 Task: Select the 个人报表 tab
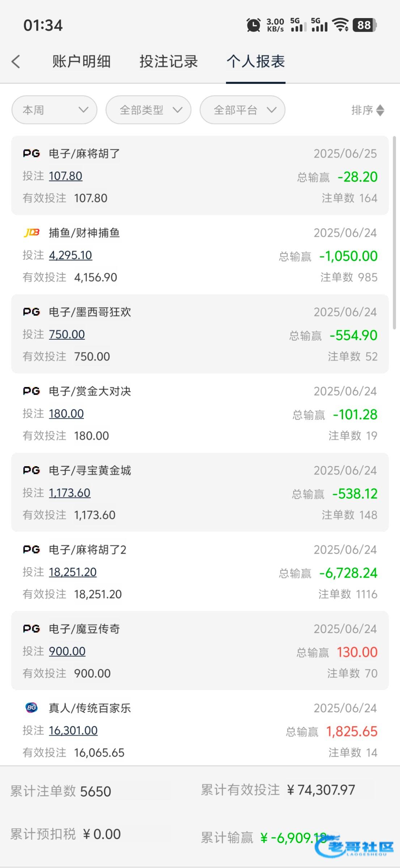pyautogui.click(x=256, y=61)
